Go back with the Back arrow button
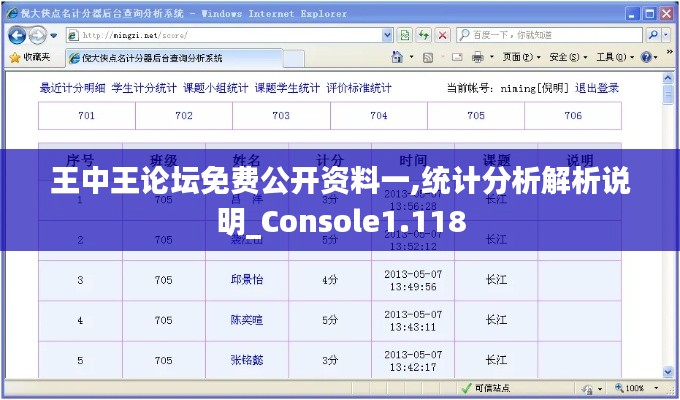Image resolution: width=680 pixels, height=400 pixels. click(17, 35)
